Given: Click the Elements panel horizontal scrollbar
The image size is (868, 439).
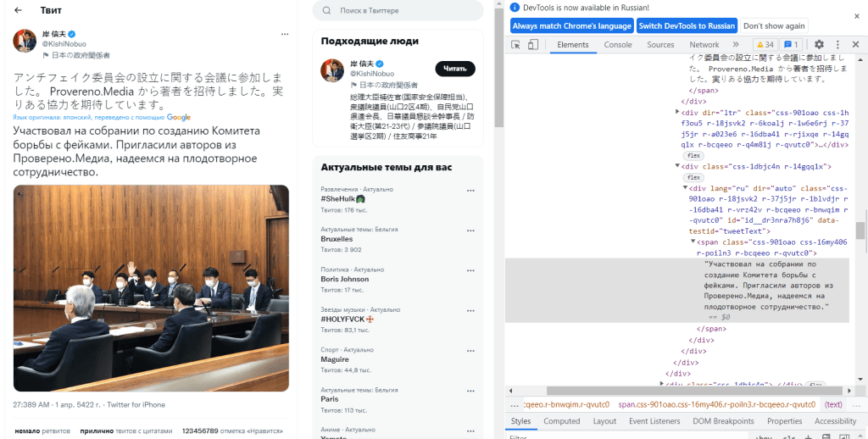Looking at the screenshot, I should tap(694, 391).
